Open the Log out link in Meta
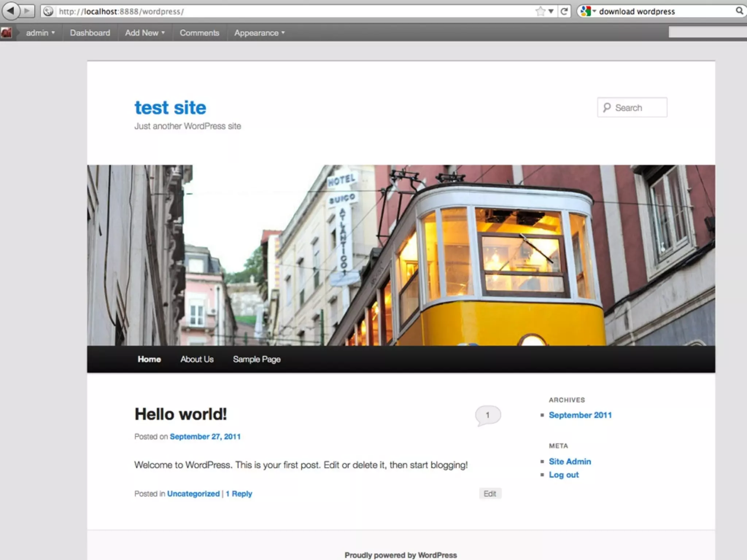The height and width of the screenshot is (560, 747). [x=564, y=475]
